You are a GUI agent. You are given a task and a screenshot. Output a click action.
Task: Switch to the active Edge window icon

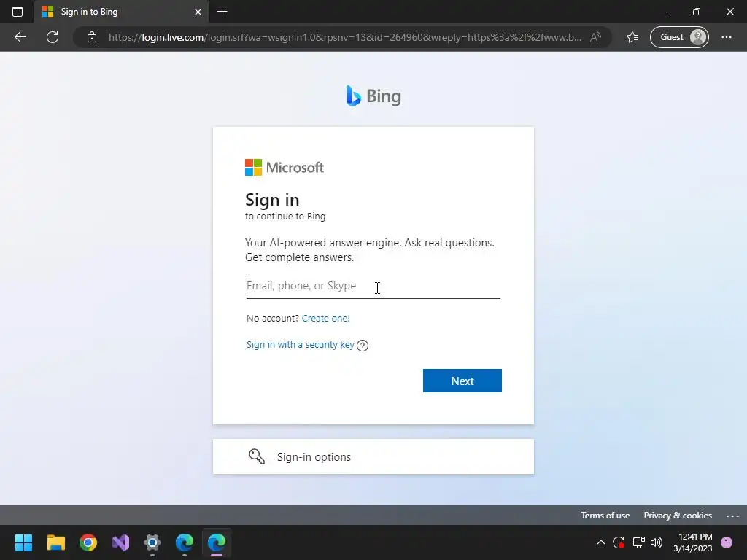click(x=217, y=542)
